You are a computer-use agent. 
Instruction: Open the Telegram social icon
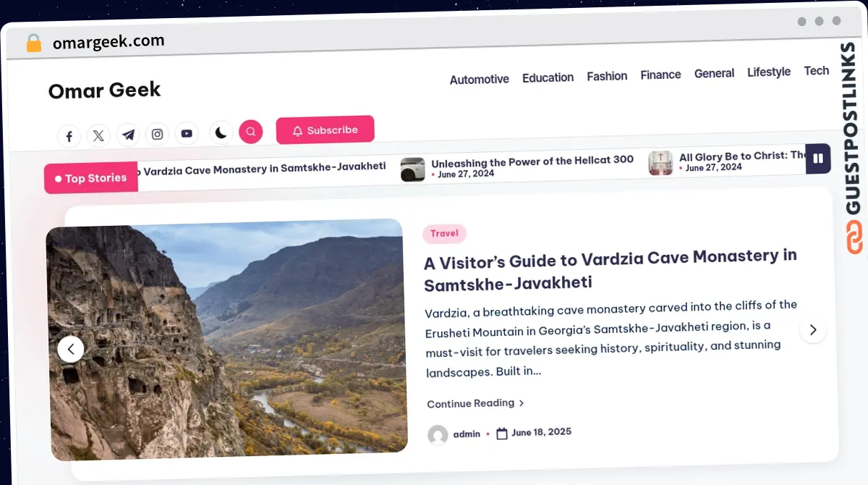128,135
